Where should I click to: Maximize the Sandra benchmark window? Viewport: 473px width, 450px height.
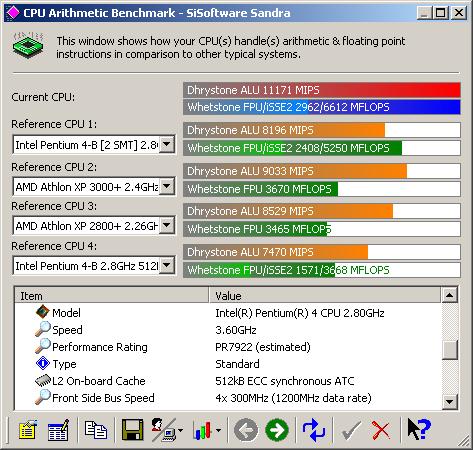coord(440,13)
